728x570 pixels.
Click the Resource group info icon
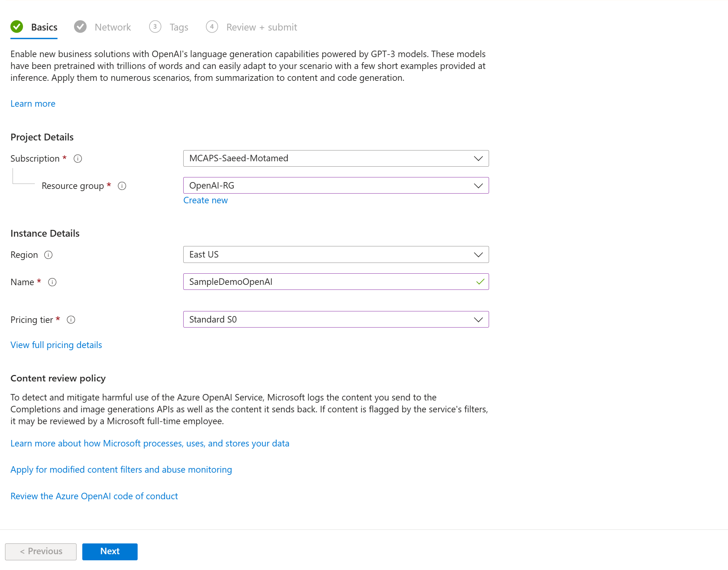pyautogui.click(x=122, y=186)
